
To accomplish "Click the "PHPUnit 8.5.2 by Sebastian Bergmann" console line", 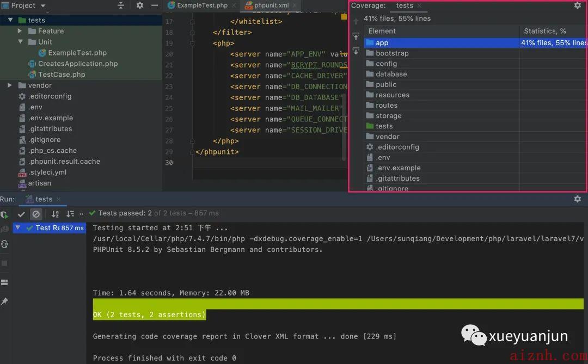I will (207, 250).
